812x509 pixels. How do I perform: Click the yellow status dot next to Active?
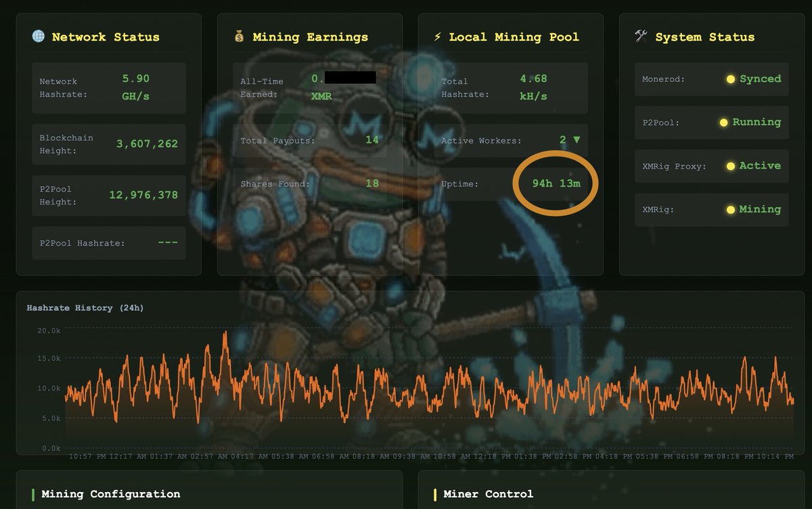[730, 166]
